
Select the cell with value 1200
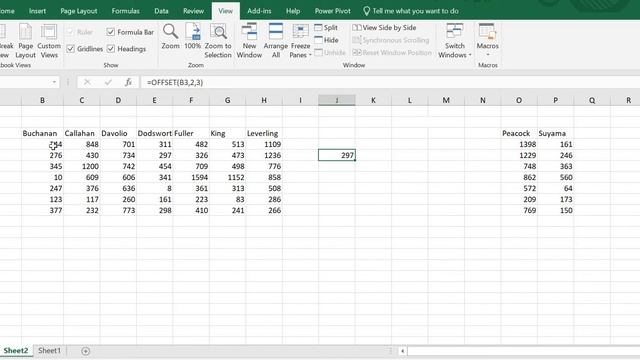point(82,166)
